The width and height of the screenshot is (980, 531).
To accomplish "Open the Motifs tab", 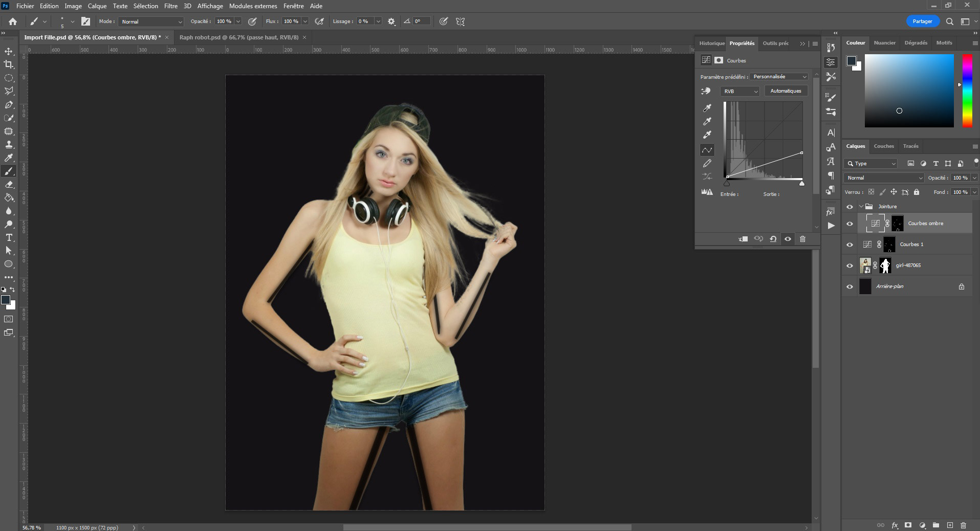I will [x=944, y=43].
